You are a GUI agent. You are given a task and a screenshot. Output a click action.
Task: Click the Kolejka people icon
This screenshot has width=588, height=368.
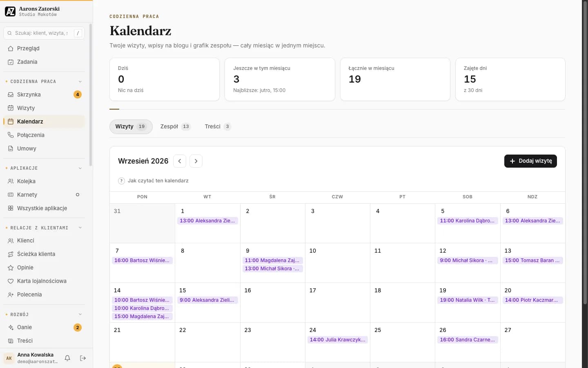tap(11, 181)
